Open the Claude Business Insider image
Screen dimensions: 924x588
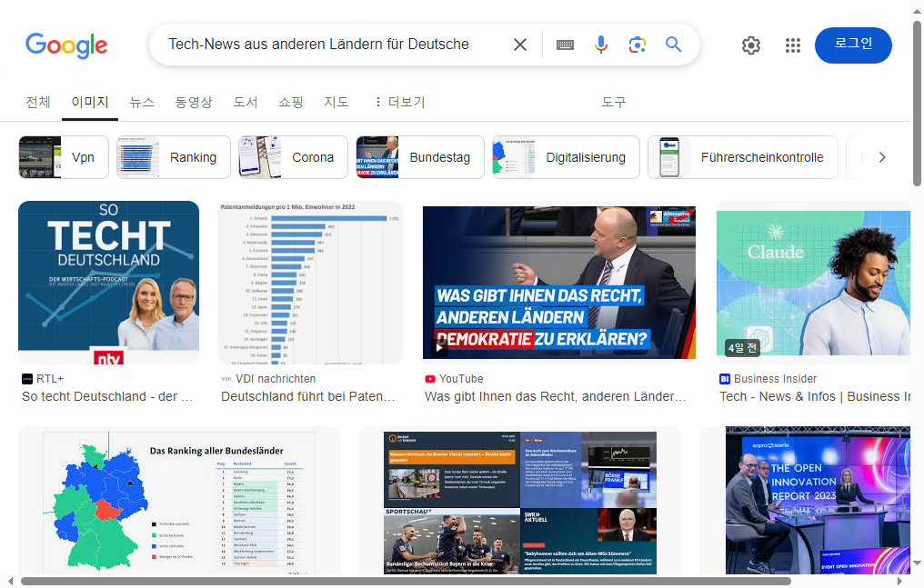[813, 283]
